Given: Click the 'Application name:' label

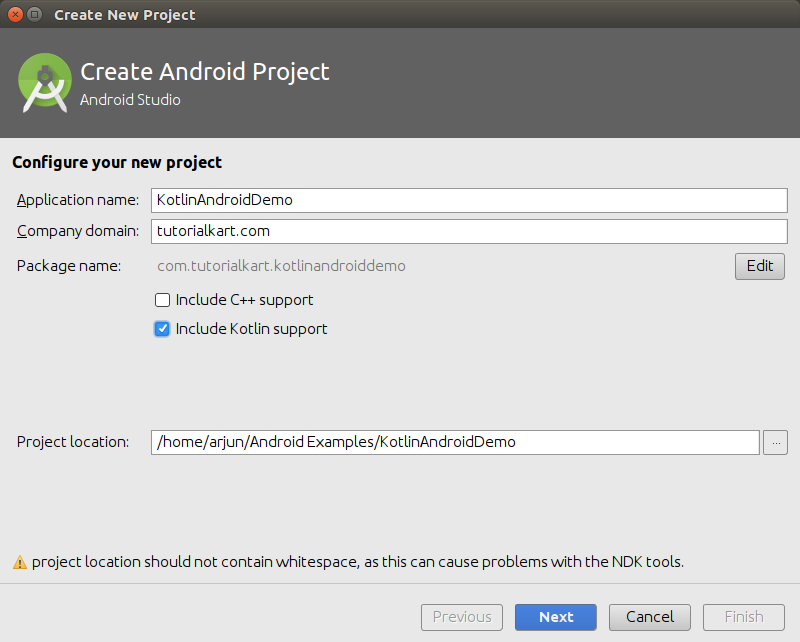Looking at the screenshot, I should click(x=78, y=200).
